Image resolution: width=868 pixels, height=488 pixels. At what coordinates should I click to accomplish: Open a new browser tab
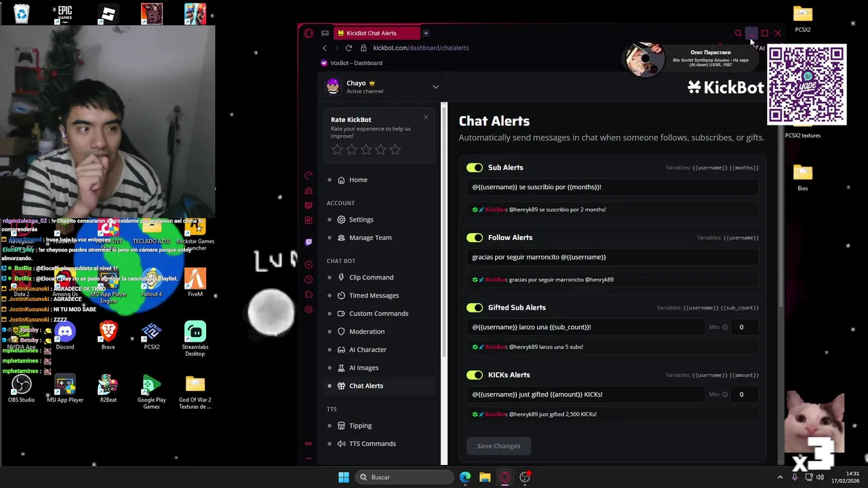coord(426,33)
